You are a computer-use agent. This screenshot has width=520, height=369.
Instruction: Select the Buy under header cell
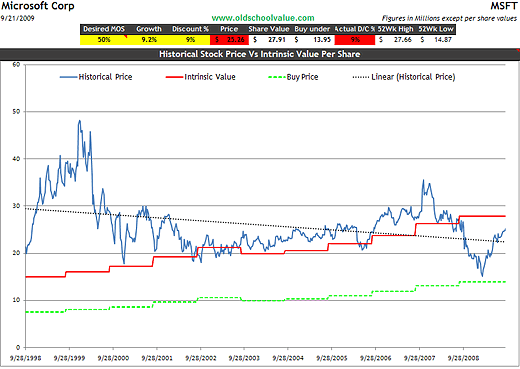click(312, 29)
